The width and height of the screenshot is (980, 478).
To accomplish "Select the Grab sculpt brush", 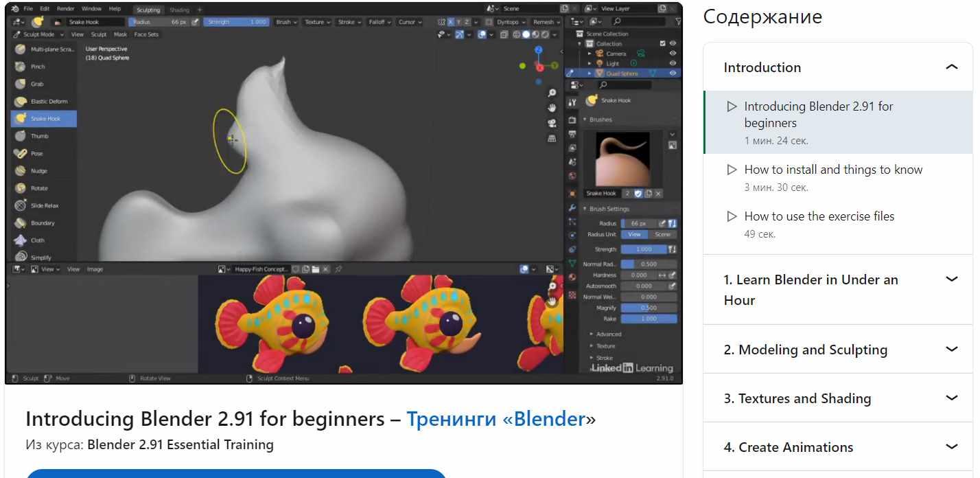I will (37, 84).
